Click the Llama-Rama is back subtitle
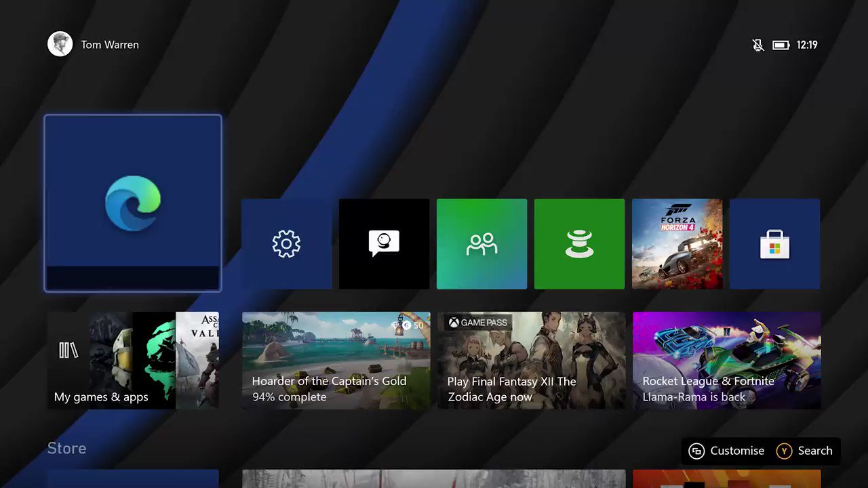868x488 pixels. pyautogui.click(x=694, y=397)
